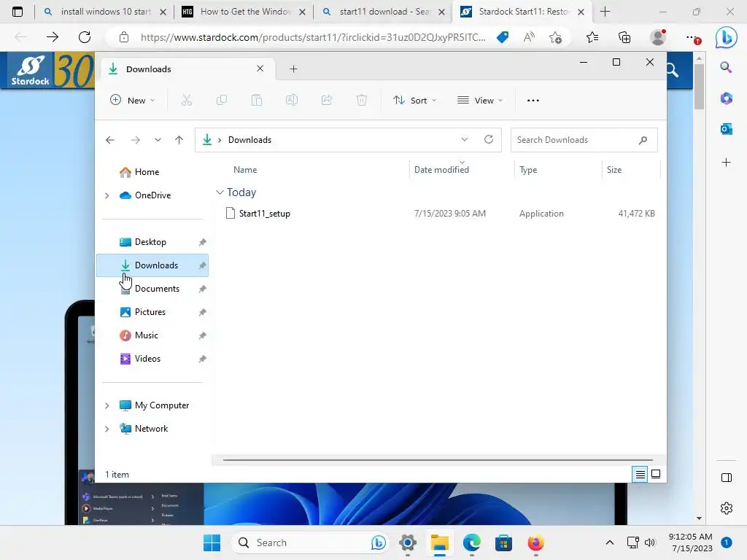The width and height of the screenshot is (747, 560).
Task: Open Bing chat sidebar button
Action: [x=726, y=37]
